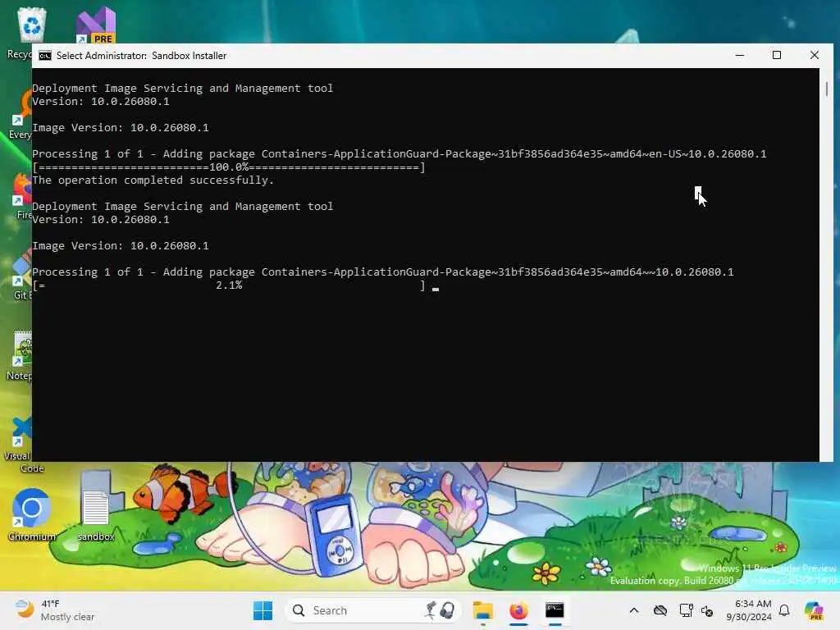Click the cloud sync tray icon
This screenshot has width=840, height=630.
(660, 610)
